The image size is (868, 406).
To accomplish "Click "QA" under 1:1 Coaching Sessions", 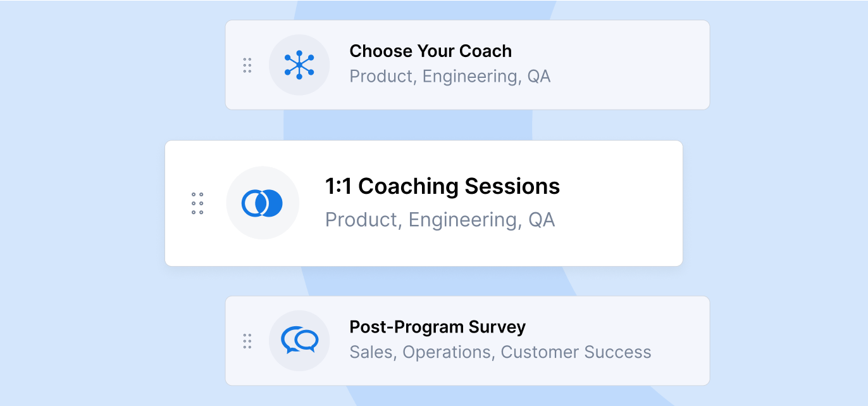I will pos(541,220).
